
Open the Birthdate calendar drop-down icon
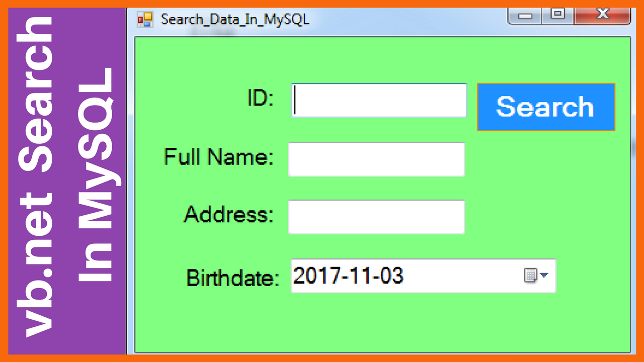(536, 276)
